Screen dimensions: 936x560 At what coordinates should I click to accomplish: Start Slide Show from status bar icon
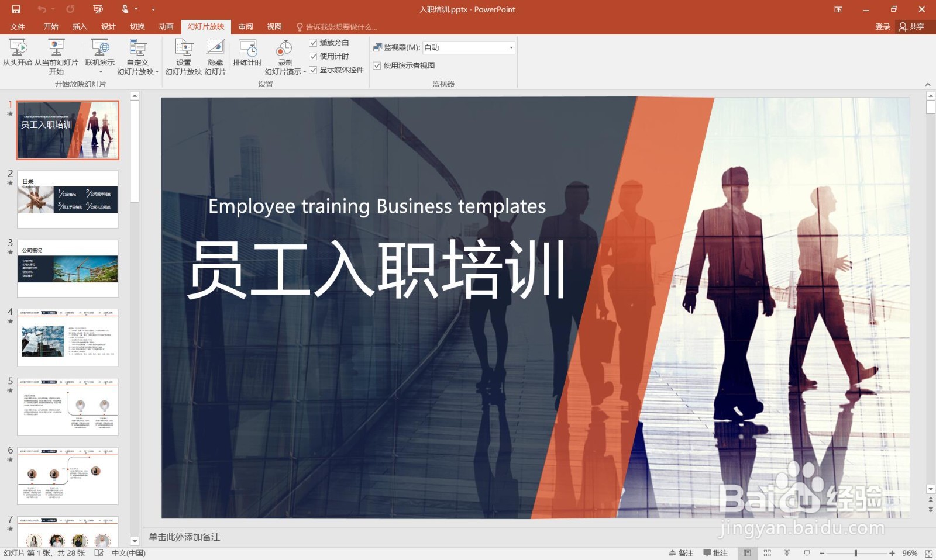(807, 553)
